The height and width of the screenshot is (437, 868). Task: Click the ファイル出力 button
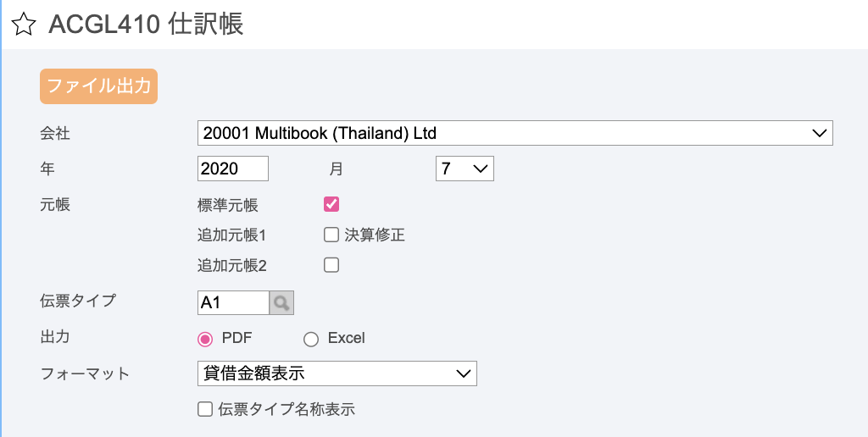click(98, 86)
